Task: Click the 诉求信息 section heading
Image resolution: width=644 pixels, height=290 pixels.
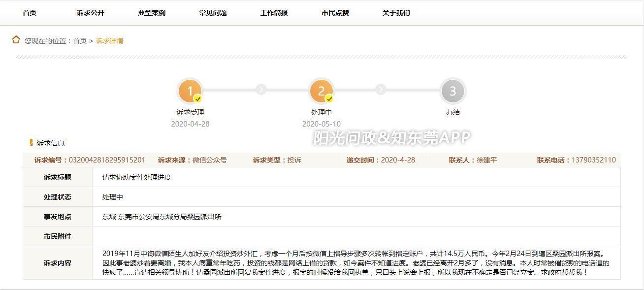Action: click(51, 143)
